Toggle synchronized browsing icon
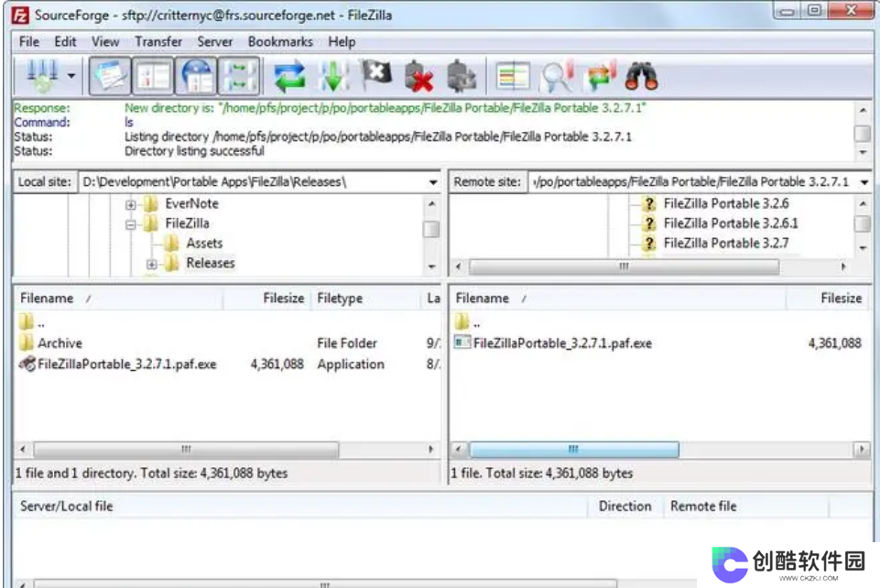Viewport: 880px width, 588px height. 600,76
